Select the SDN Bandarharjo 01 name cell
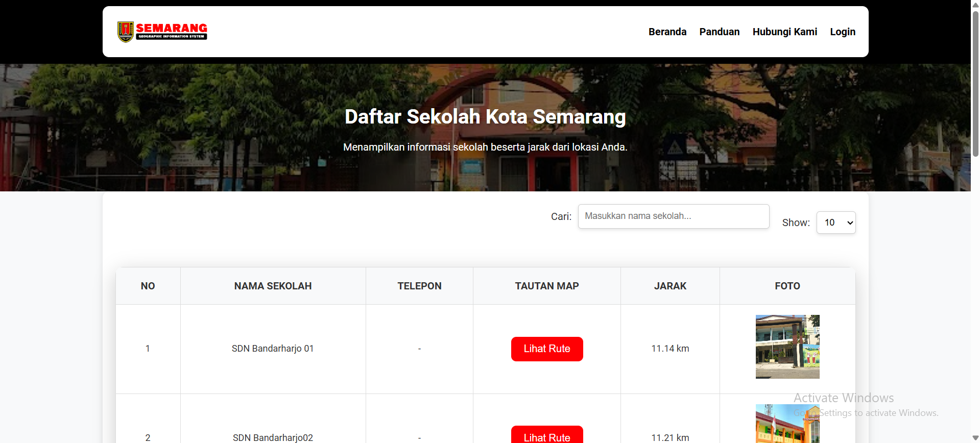This screenshot has height=443, width=980. coord(273,349)
